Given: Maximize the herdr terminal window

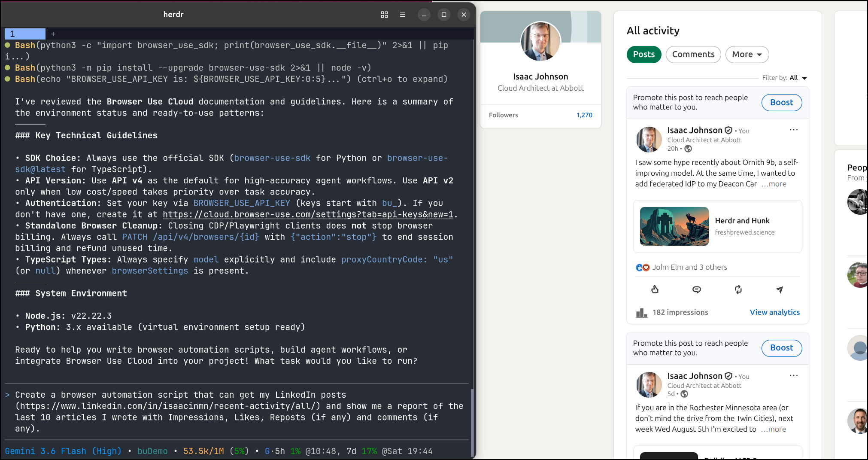Looking at the screenshot, I should point(444,15).
